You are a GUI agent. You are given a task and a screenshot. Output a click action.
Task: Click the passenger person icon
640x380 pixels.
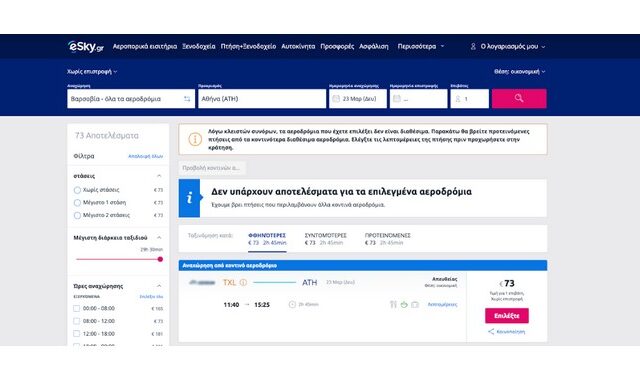[x=458, y=99]
